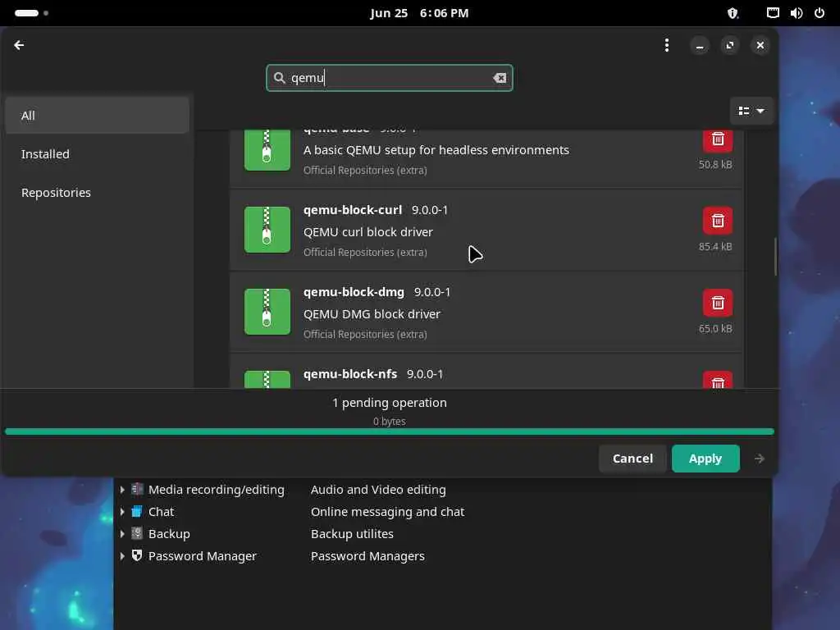840x630 pixels.
Task: Select the Backup row
Action: pos(442,533)
